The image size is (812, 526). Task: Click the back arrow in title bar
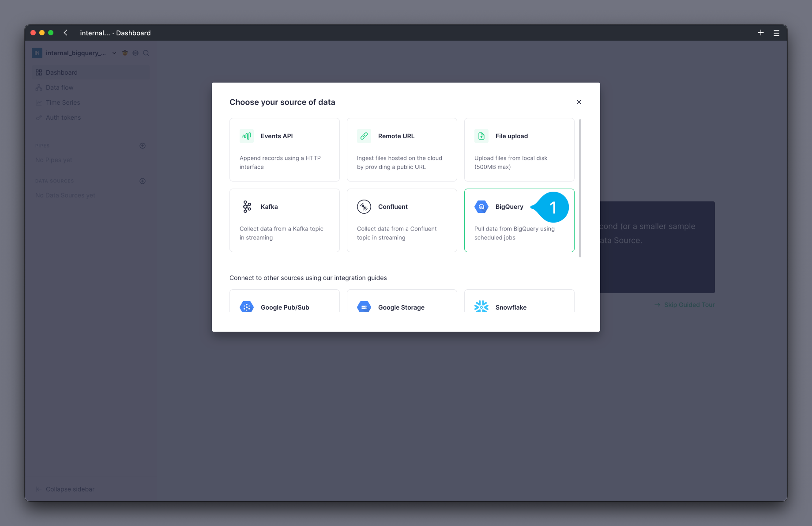[66, 33]
